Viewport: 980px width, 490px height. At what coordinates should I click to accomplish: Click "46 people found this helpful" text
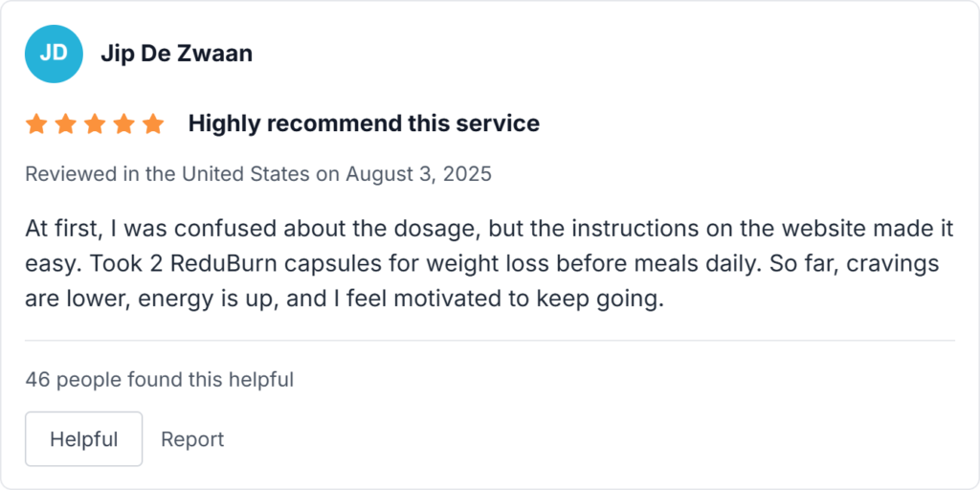point(159,380)
